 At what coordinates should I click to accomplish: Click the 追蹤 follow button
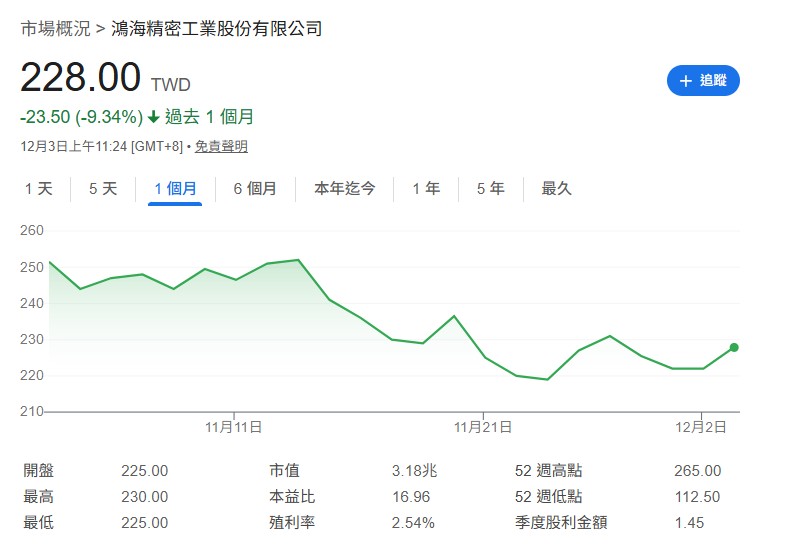[x=703, y=80]
